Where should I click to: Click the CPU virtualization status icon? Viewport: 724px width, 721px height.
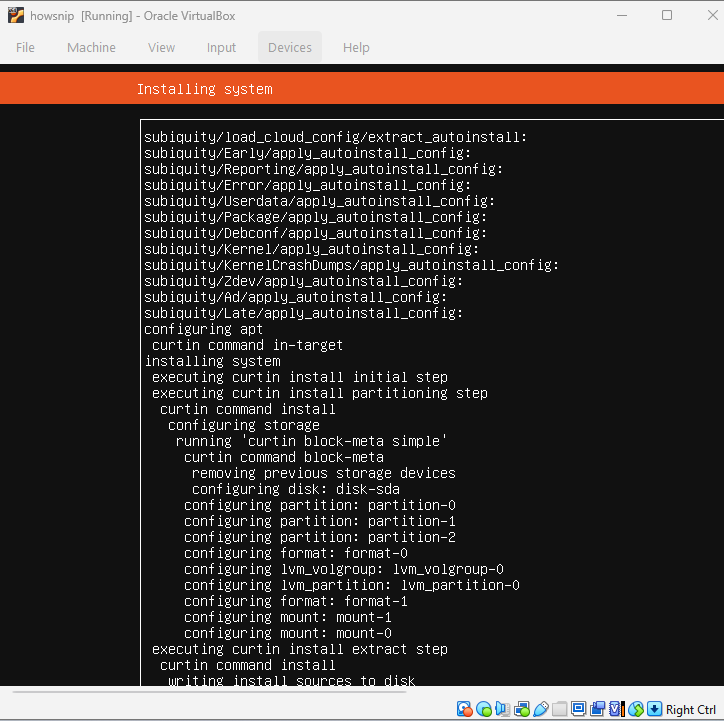617,709
